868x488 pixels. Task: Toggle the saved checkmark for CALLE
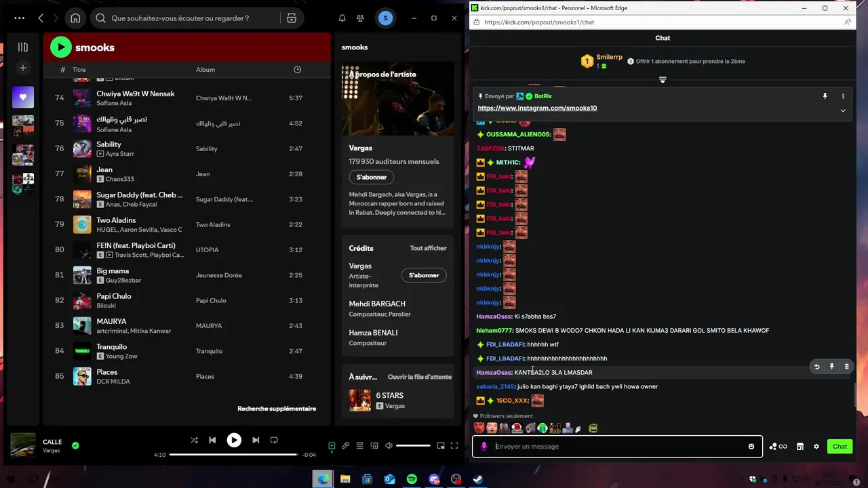(x=75, y=446)
